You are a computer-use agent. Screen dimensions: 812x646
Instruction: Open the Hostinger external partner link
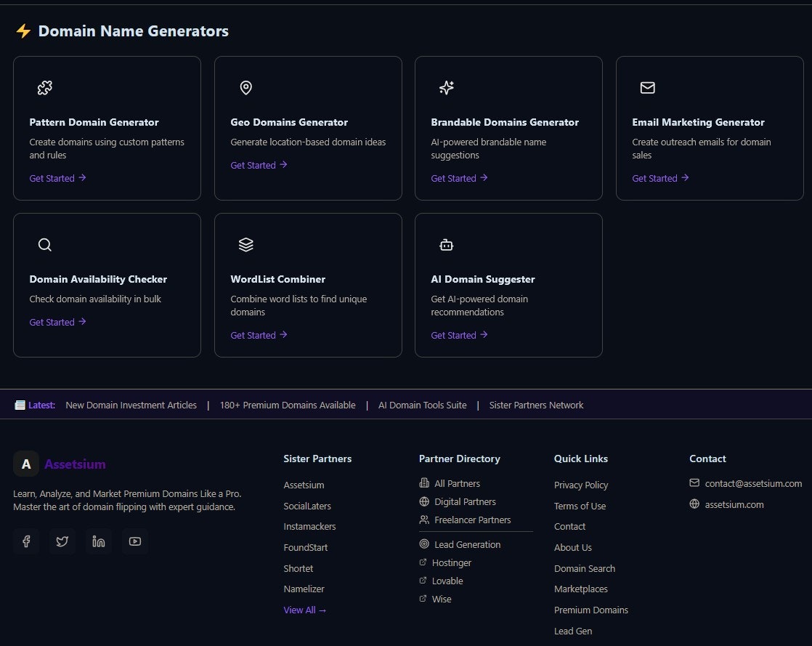coord(451,562)
